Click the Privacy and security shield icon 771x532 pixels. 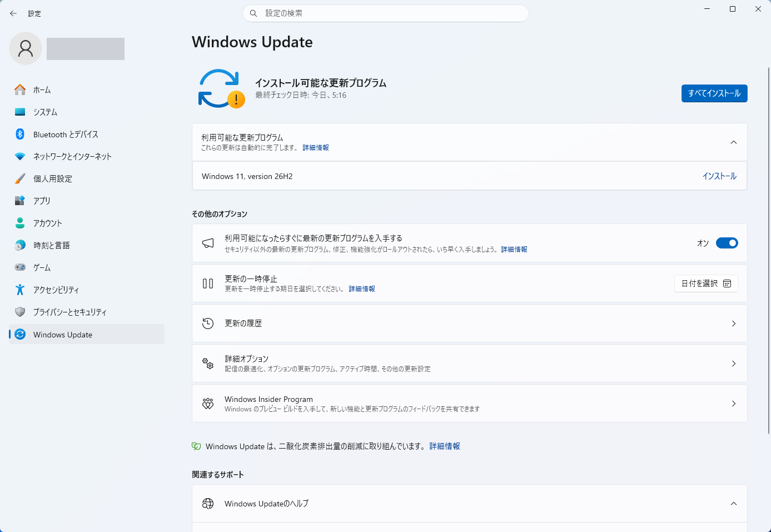click(20, 312)
